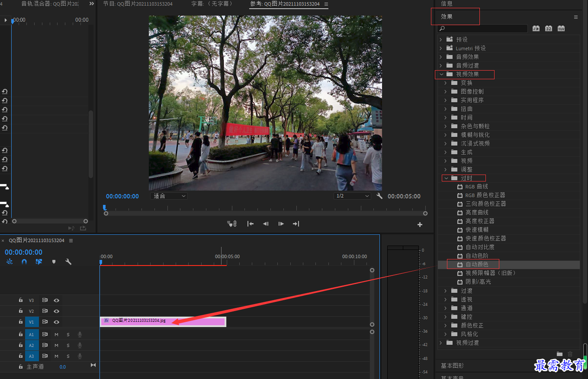Toggle insert sequence as nest icon in timeline
This screenshot has width=588, height=379.
point(10,262)
